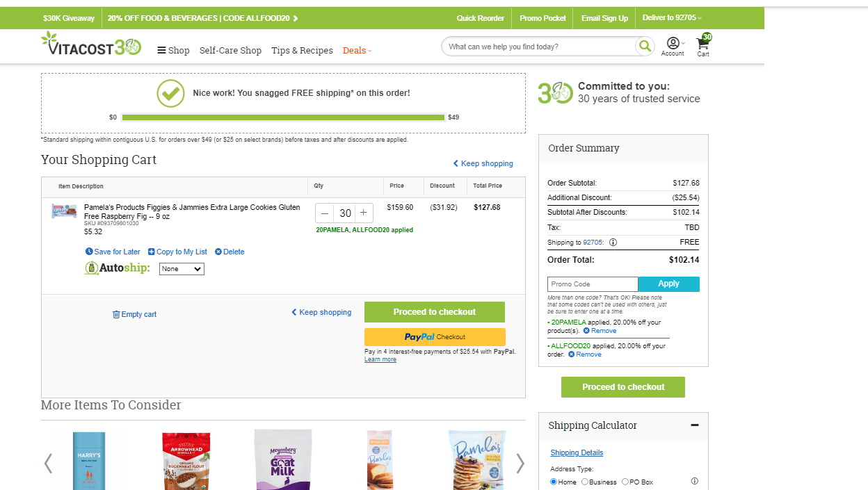Increase quantity with the plus button
The height and width of the screenshot is (490, 868).
364,213
